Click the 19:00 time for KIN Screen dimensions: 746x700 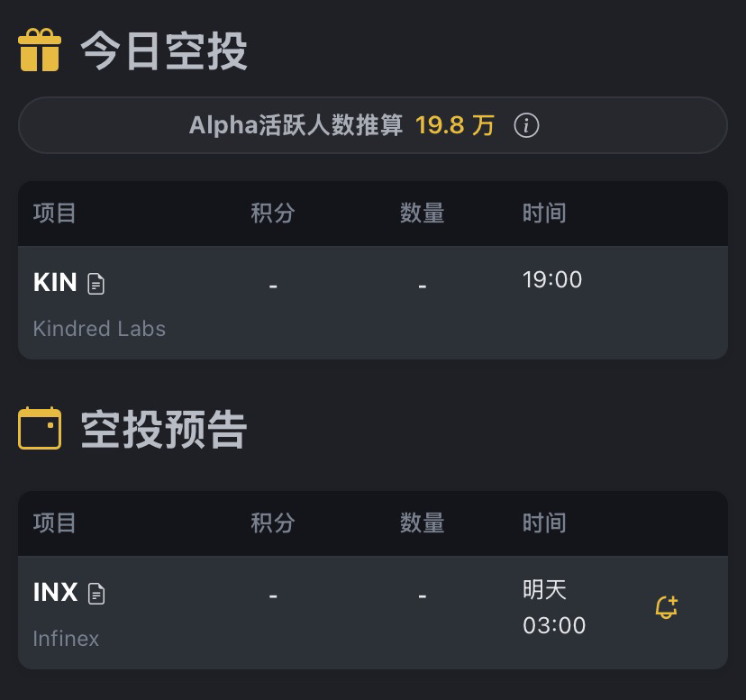click(552, 280)
